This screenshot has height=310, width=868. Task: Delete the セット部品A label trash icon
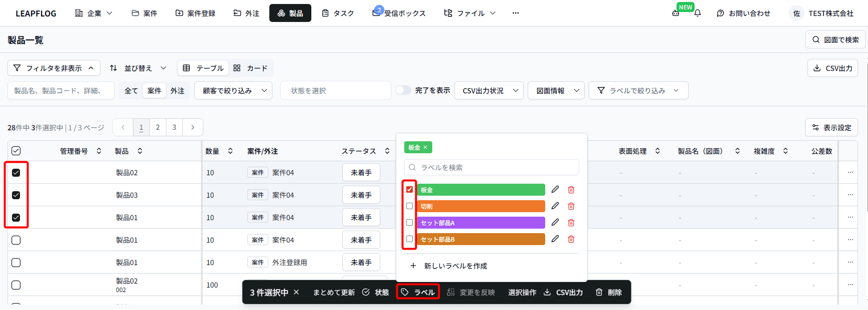[571, 223]
